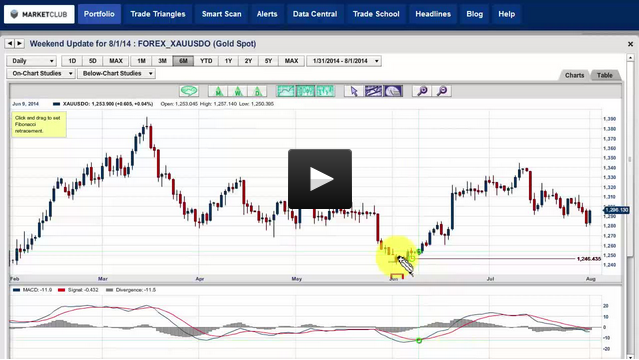
Task: Select the Fibonacci retracement tool
Action: pos(393,91)
